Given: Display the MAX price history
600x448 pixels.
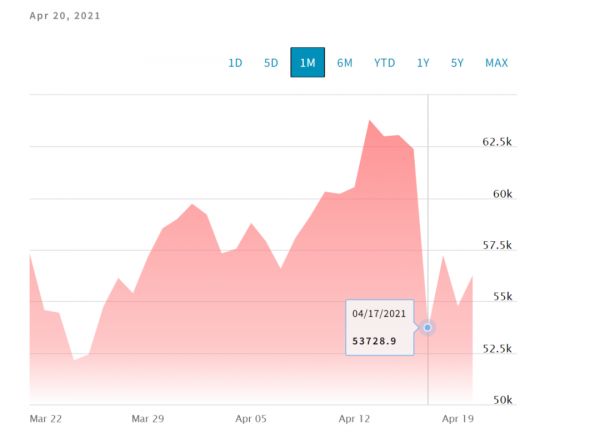Looking at the screenshot, I should [497, 63].
